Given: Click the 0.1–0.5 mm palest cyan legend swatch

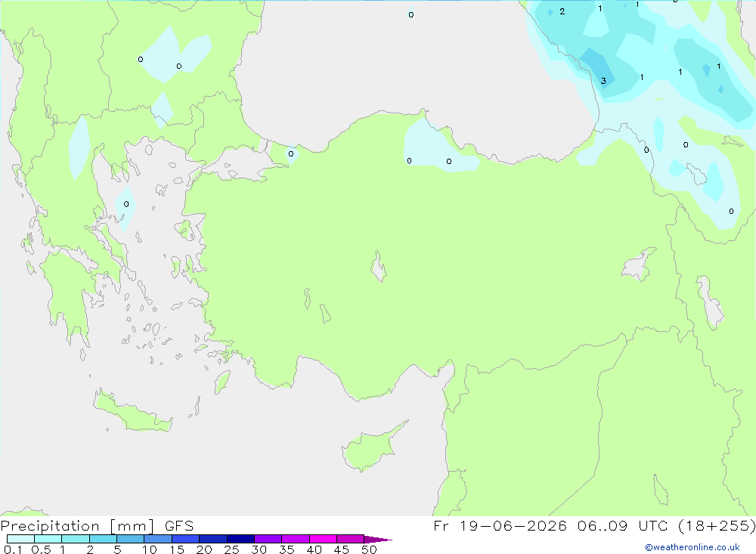Looking at the screenshot, I should tap(20, 539).
